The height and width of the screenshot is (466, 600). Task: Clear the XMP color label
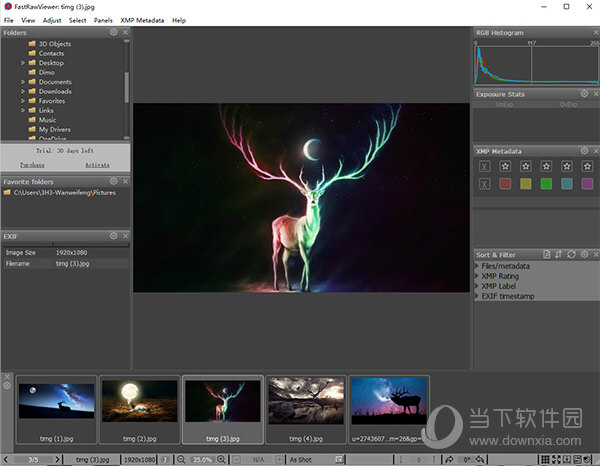point(484,184)
